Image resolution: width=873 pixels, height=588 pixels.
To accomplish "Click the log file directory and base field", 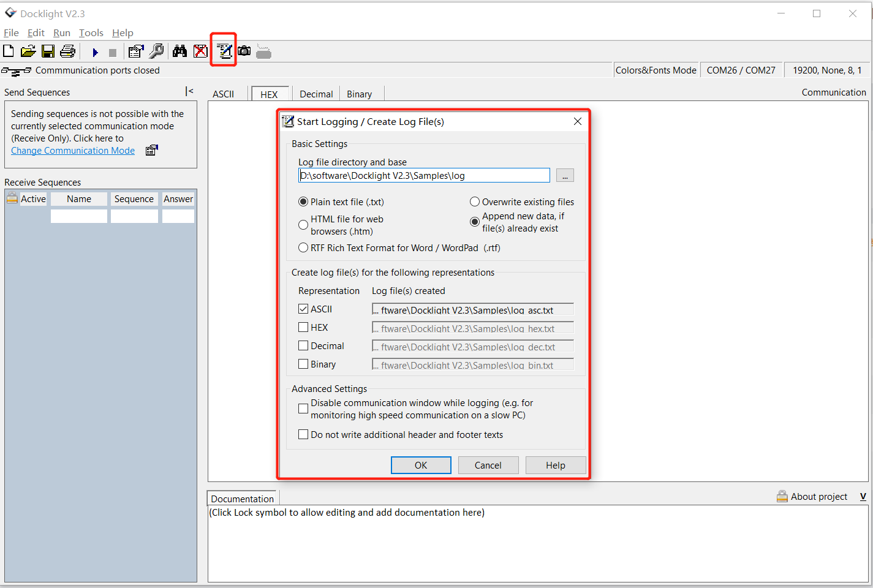I will 424,175.
